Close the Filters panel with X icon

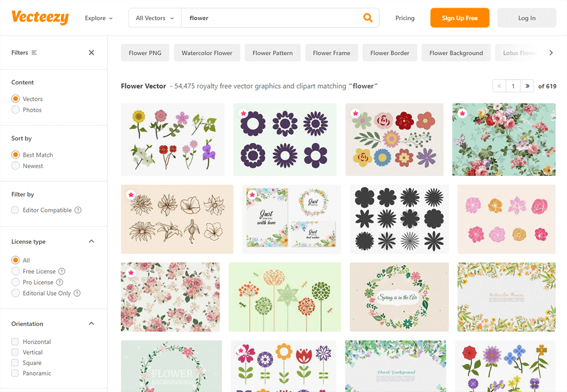[92, 53]
